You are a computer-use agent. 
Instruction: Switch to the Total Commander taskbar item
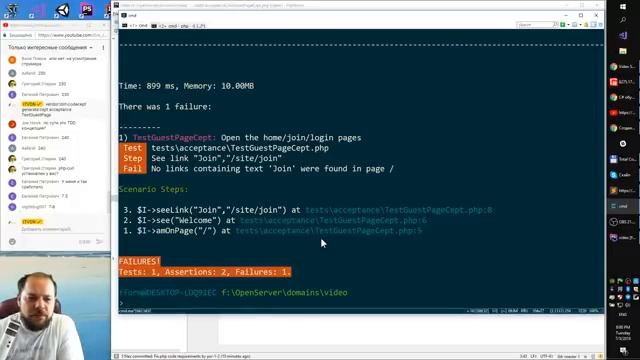(623, 159)
